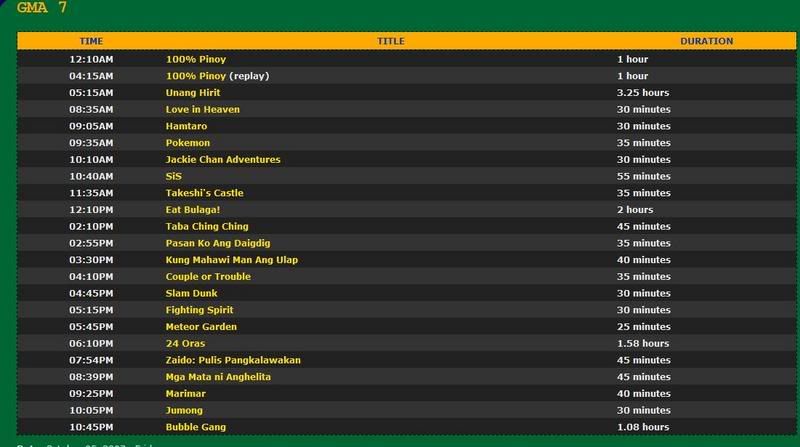Open Pasan Ko Ang Daigdig link

tap(218, 243)
